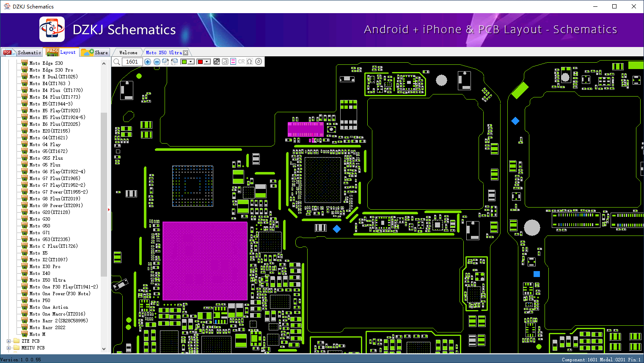Select Moto Razr 2(SR28C58995) tree entry
Viewport: 644px width, 363px height.
(x=59, y=321)
